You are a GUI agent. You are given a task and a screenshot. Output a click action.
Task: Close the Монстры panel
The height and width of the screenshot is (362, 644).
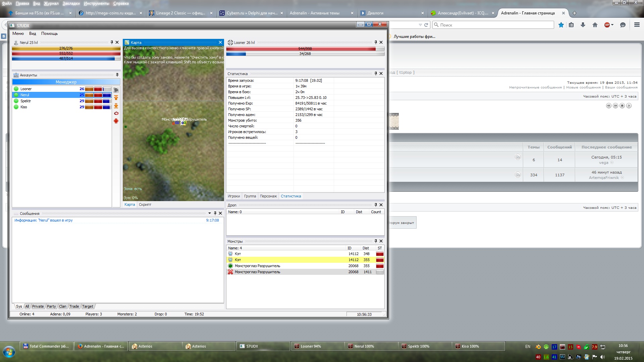click(x=381, y=241)
